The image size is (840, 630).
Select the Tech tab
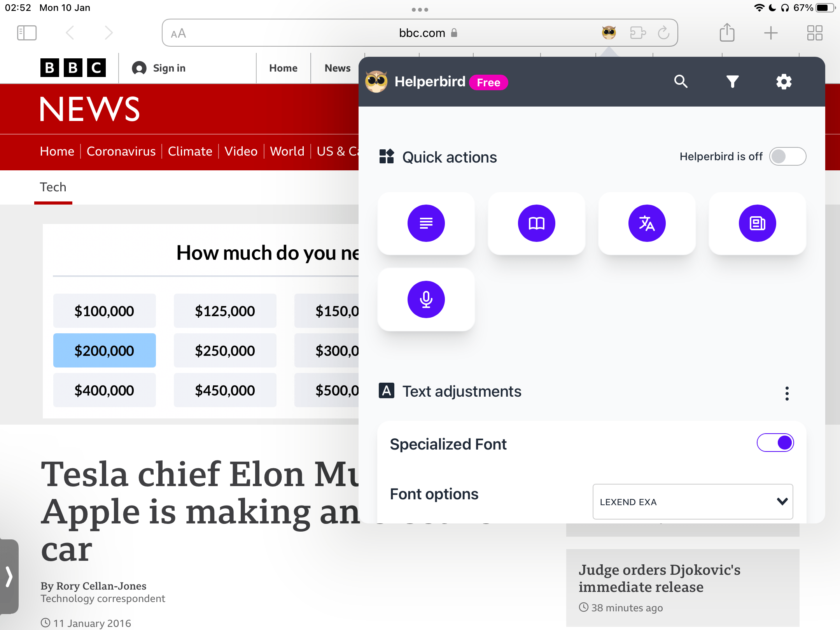click(53, 187)
